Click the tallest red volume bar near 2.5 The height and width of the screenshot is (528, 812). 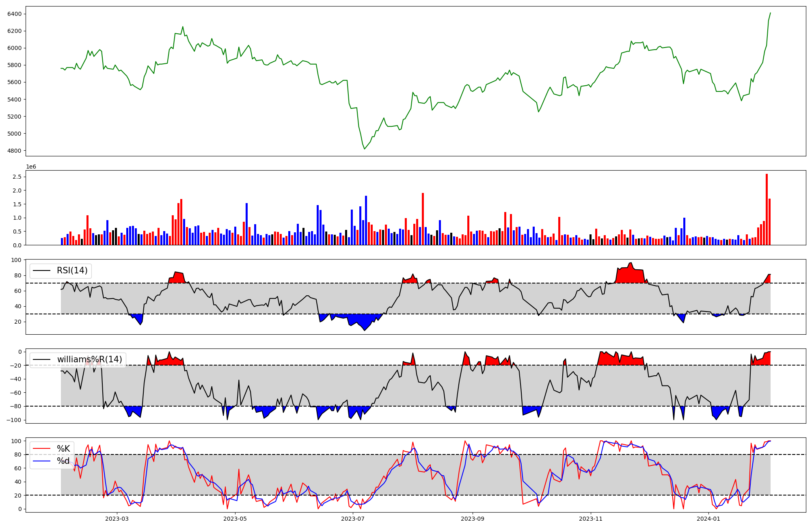click(x=767, y=209)
